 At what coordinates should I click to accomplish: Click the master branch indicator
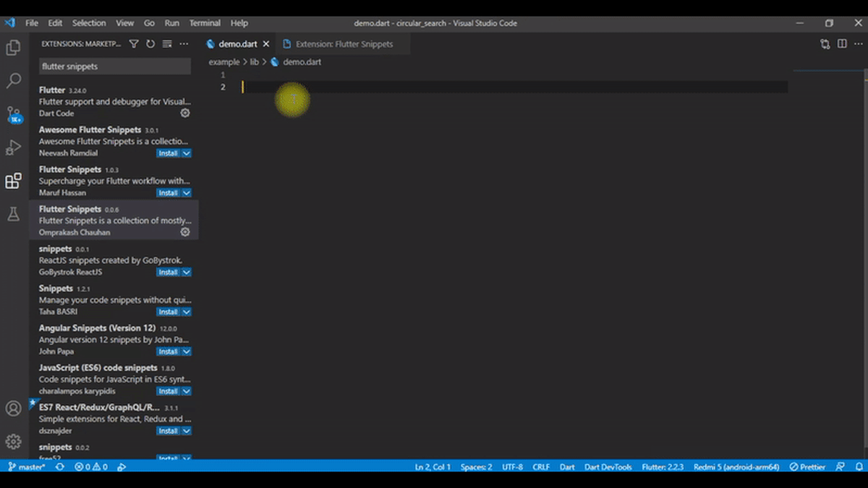pyautogui.click(x=27, y=467)
